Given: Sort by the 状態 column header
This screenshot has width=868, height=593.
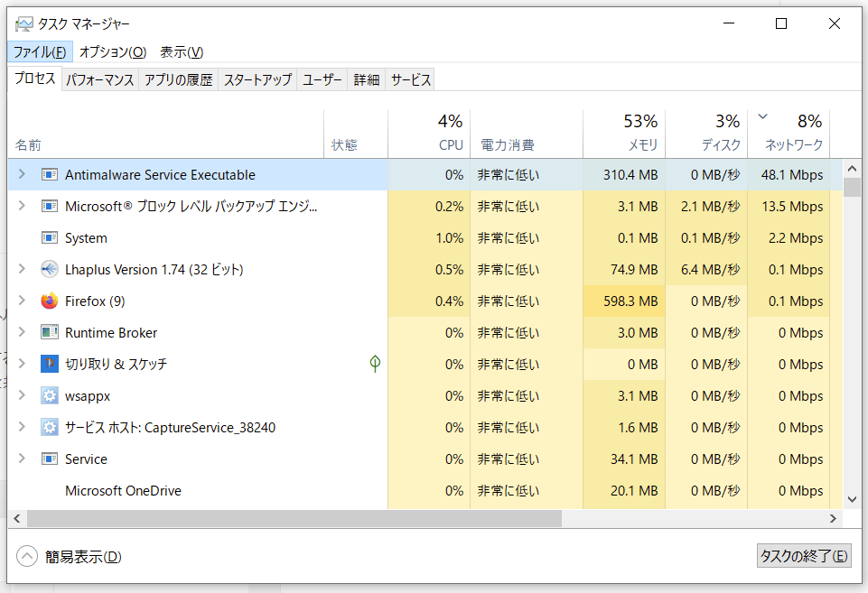Looking at the screenshot, I should (356, 134).
